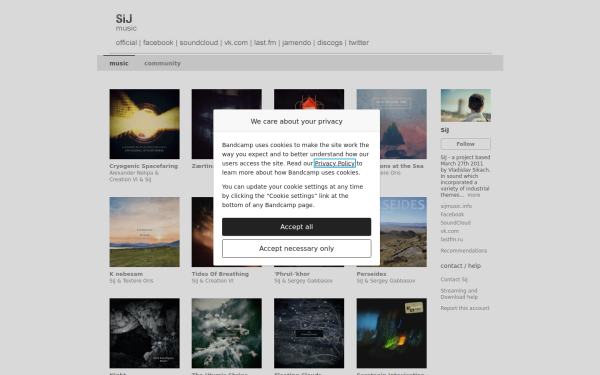Open the Floating Clouds album cover
The height and width of the screenshot is (375, 600).
tap(309, 333)
